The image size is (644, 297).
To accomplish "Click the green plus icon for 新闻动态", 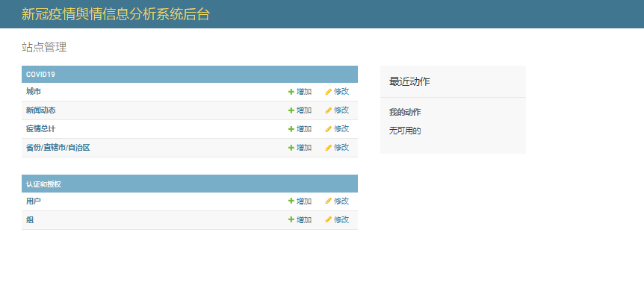I will click(291, 110).
